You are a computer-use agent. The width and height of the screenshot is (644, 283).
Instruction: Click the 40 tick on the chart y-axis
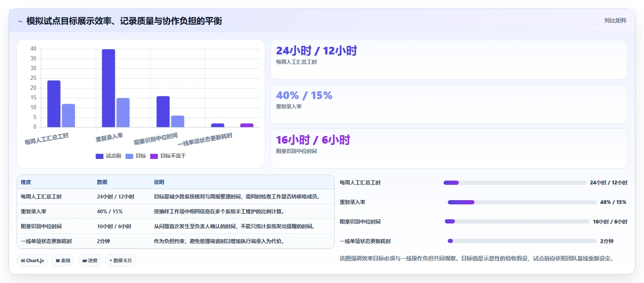tap(34, 49)
